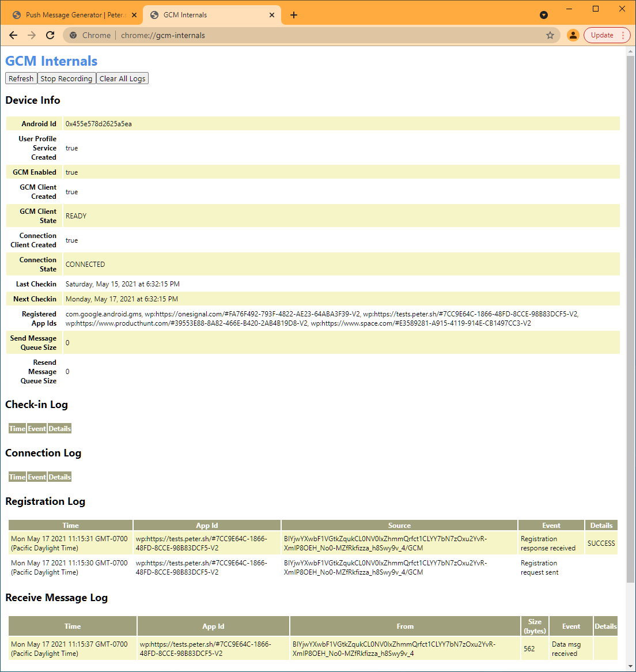The image size is (636, 672).
Task: Click Last Checkin date Saturday, May 15
Action: [x=123, y=284]
